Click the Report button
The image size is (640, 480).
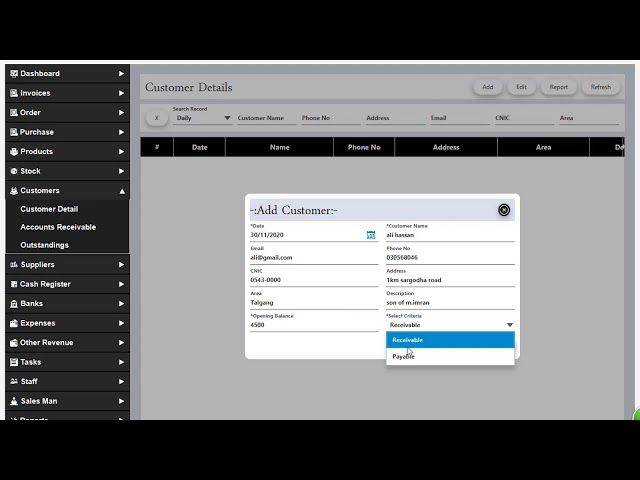click(558, 87)
